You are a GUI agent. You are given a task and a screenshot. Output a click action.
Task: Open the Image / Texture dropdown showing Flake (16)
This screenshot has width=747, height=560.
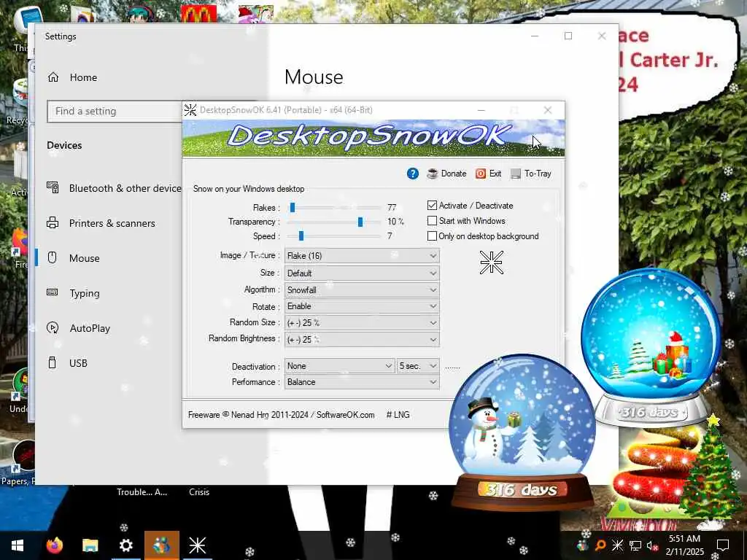point(362,256)
